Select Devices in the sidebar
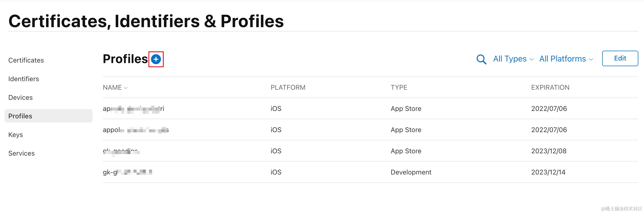The height and width of the screenshot is (213, 644). click(20, 97)
